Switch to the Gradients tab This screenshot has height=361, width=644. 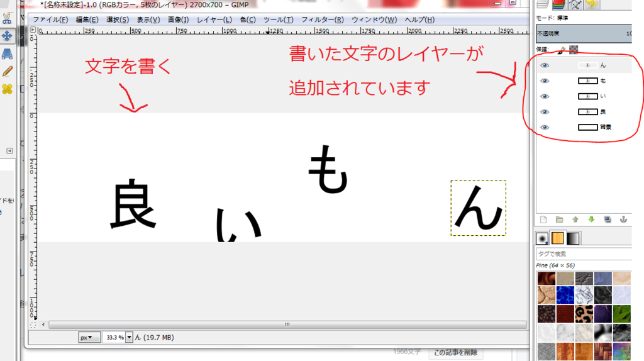[x=573, y=238]
